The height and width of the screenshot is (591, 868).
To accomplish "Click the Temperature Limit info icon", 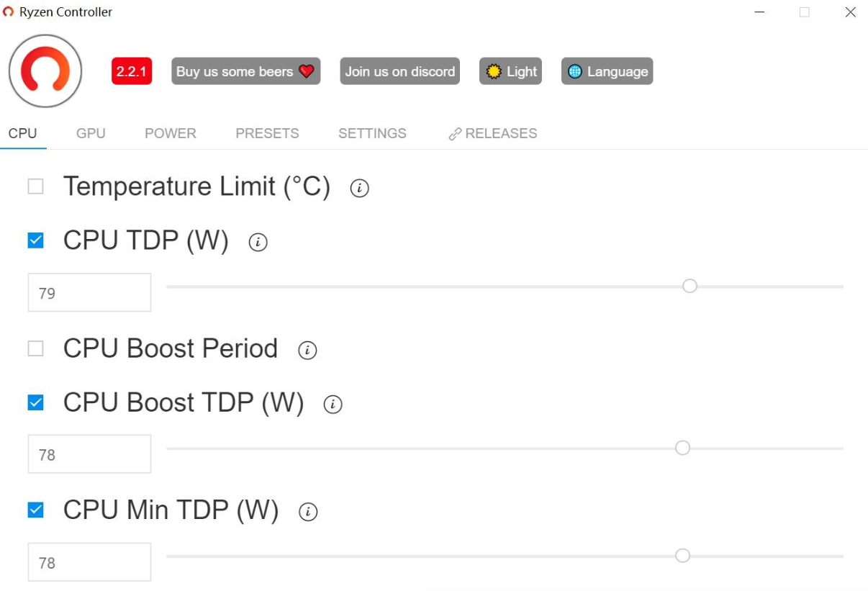I will (x=359, y=189).
